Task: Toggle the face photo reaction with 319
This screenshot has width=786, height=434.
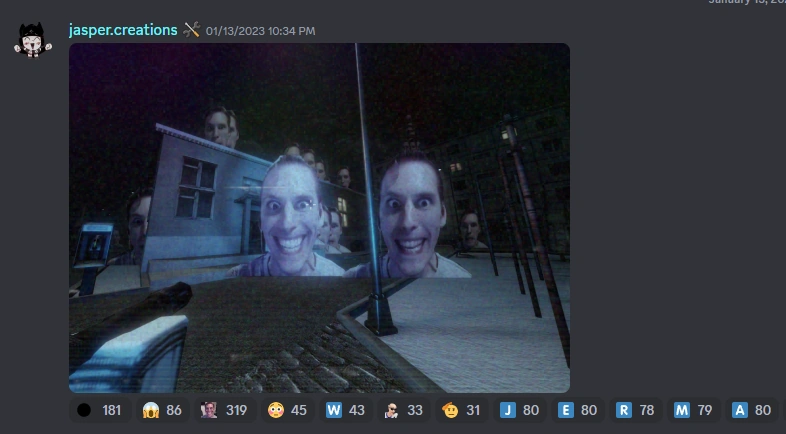Action: tap(224, 410)
